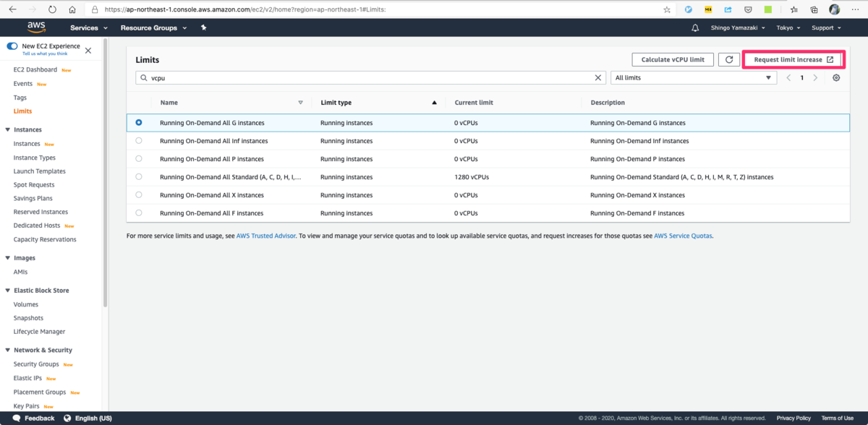Click the 'Tell us what you think' link
Image resolution: width=868 pixels, height=425 pixels.
45,53
